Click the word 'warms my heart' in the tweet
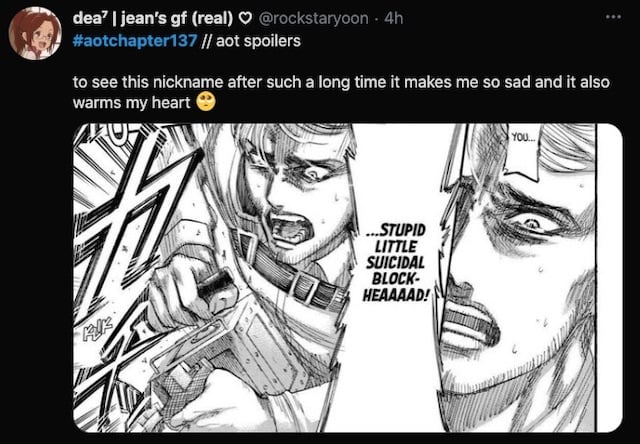This screenshot has height=444, width=640. click(x=131, y=102)
